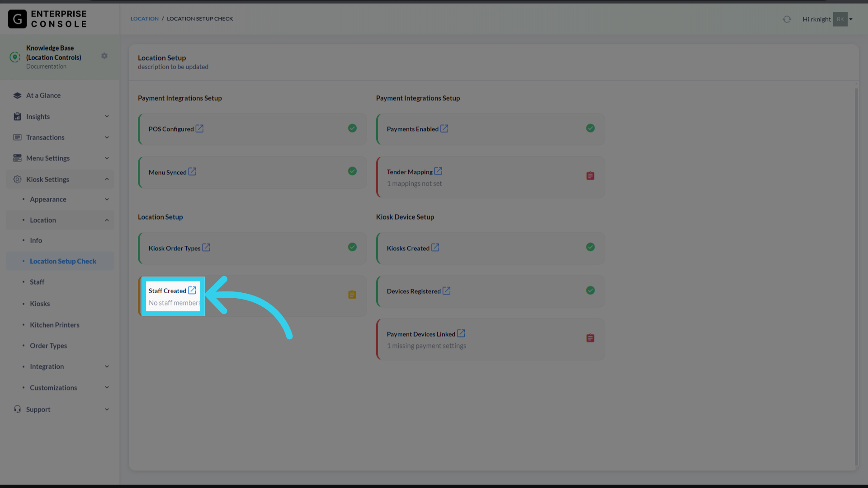
Task: Open Kitchen Printers sidebar item
Action: pyautogui.click(x=55, y=325)
